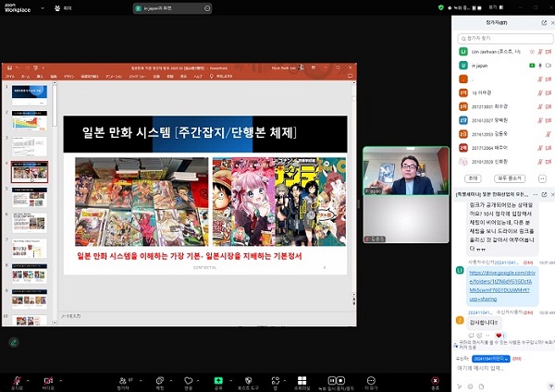Image resolution: width=555 pixels, height=392 pixels.
Task: Open the Zoom Workplace dropdown arrow
Action: coord(43,7)
